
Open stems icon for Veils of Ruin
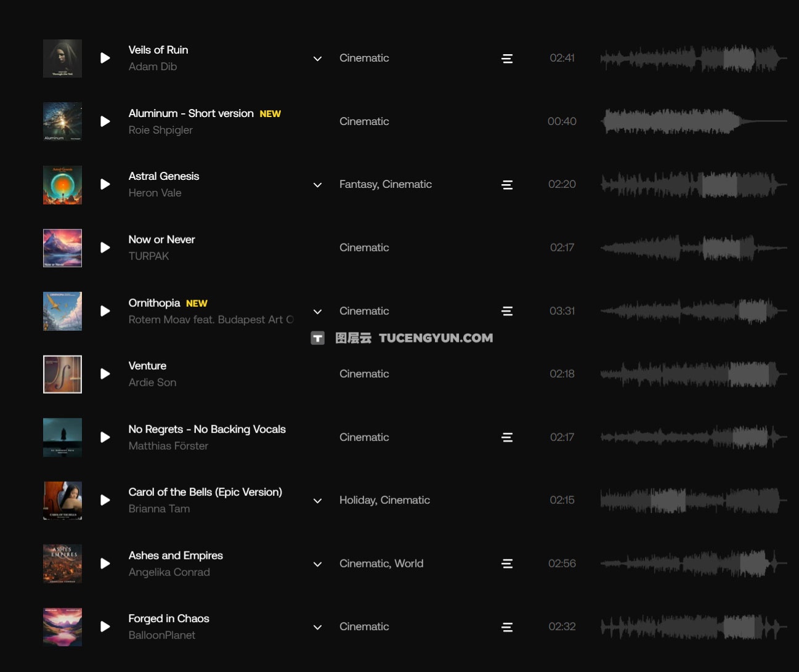507,59
